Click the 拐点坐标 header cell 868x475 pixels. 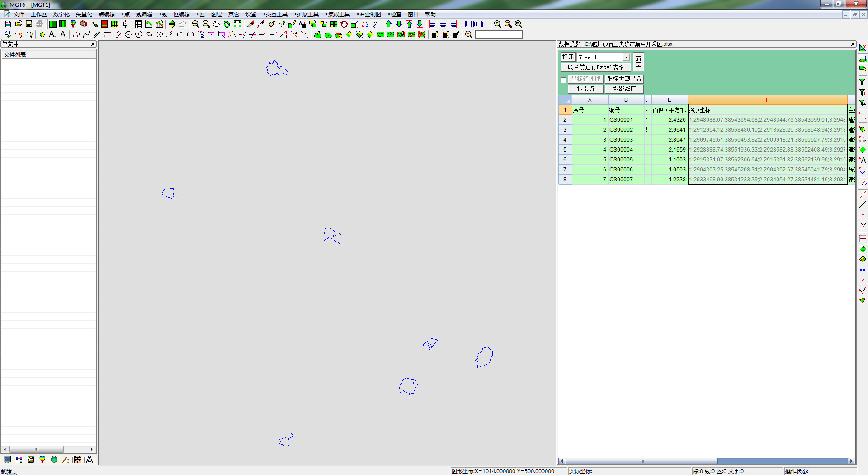coord(767,110)
